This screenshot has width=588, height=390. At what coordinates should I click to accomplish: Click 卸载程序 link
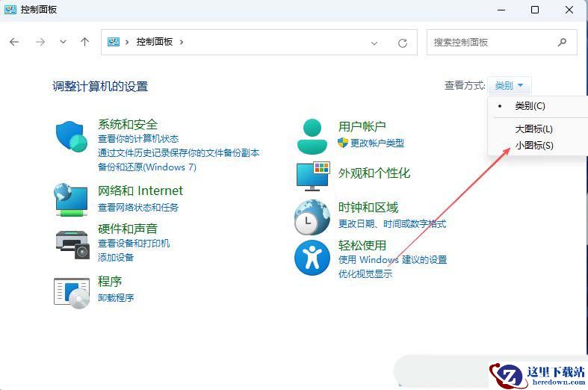[116, 298]
